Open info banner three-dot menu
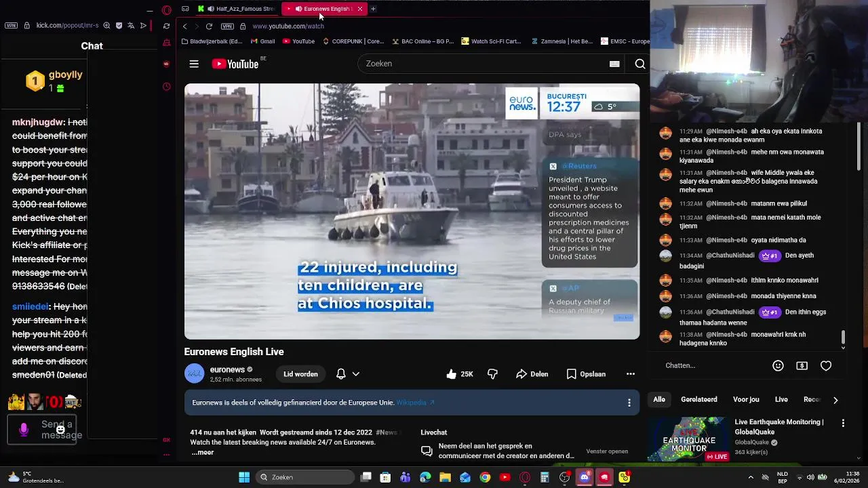This screenshot has width=868, height=488. point(629,403)
